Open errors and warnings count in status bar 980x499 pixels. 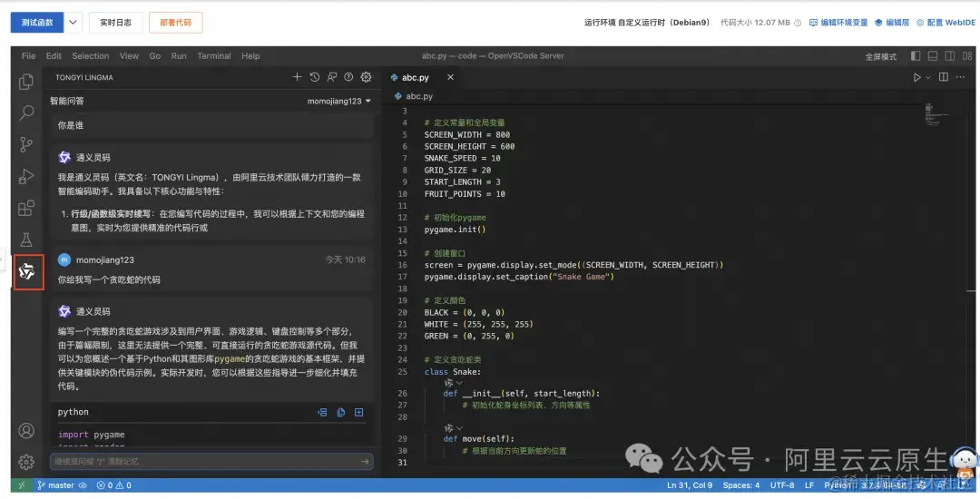(x=113, y=485)
